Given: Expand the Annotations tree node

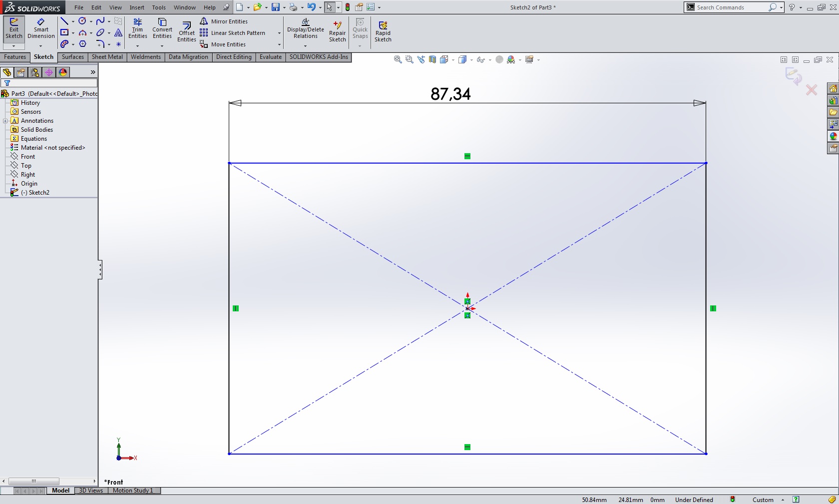Looking at the screenshot, I should (5, 121).
